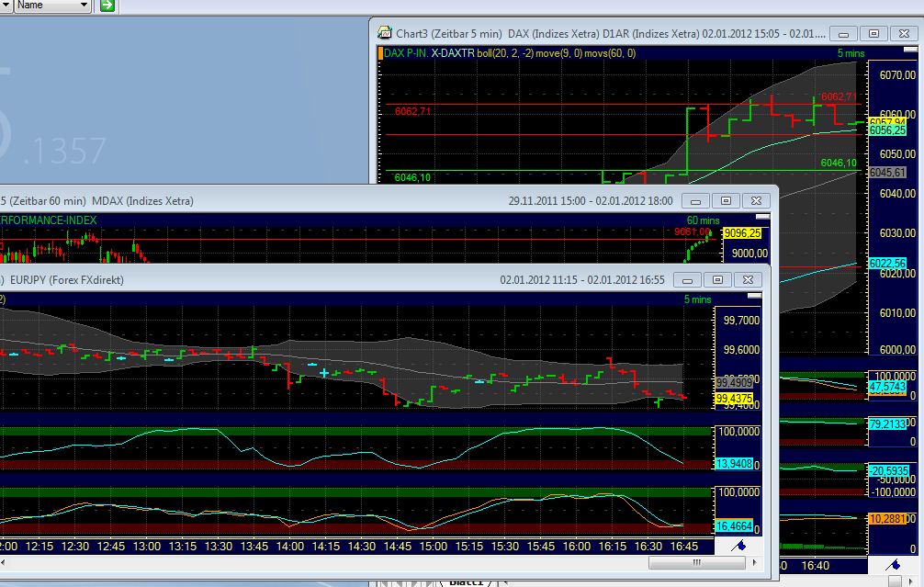
Task: Open the dropdown at the far top-left corner
Action: [x=6, y=6]
